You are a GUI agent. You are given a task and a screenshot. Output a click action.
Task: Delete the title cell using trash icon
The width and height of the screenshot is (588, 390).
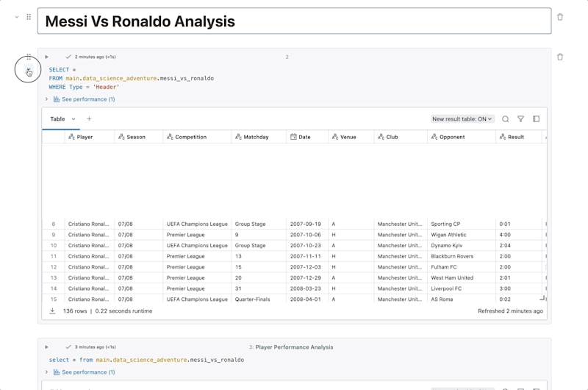click(x=560, y=17)
